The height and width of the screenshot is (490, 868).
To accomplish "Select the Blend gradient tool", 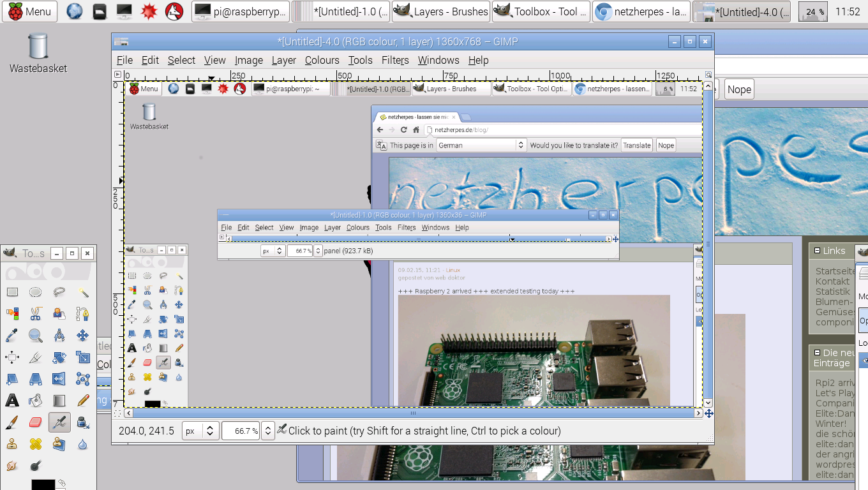I will point(59,401).
